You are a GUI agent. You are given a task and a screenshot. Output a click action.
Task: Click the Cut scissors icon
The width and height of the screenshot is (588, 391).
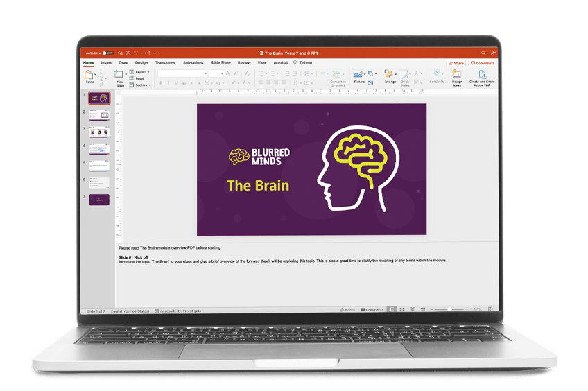click(101, 72)
